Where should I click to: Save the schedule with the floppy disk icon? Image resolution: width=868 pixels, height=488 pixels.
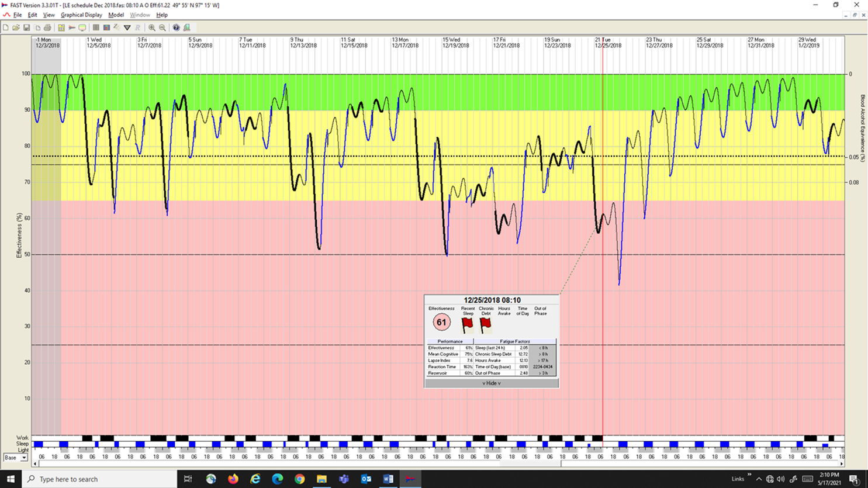26,27
